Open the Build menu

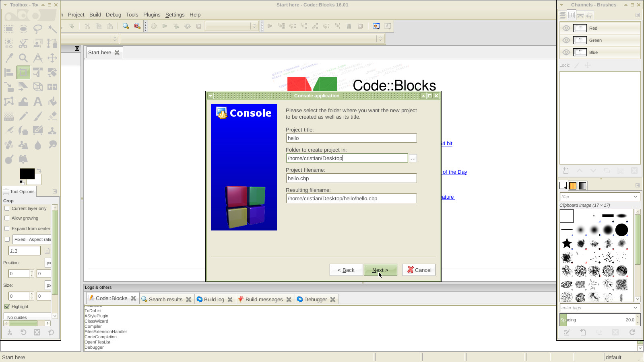(95, 15)
